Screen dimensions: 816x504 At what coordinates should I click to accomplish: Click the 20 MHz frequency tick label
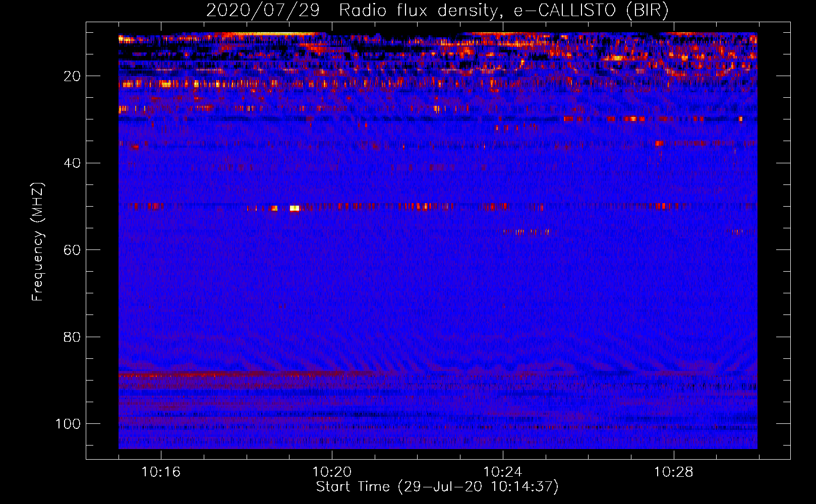coord(72,76)
